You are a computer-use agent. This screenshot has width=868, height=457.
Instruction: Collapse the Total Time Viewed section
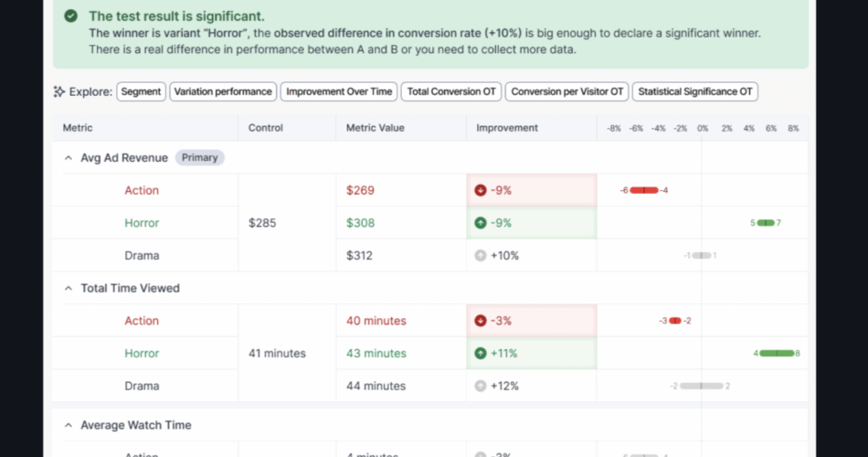click(68, 289)
